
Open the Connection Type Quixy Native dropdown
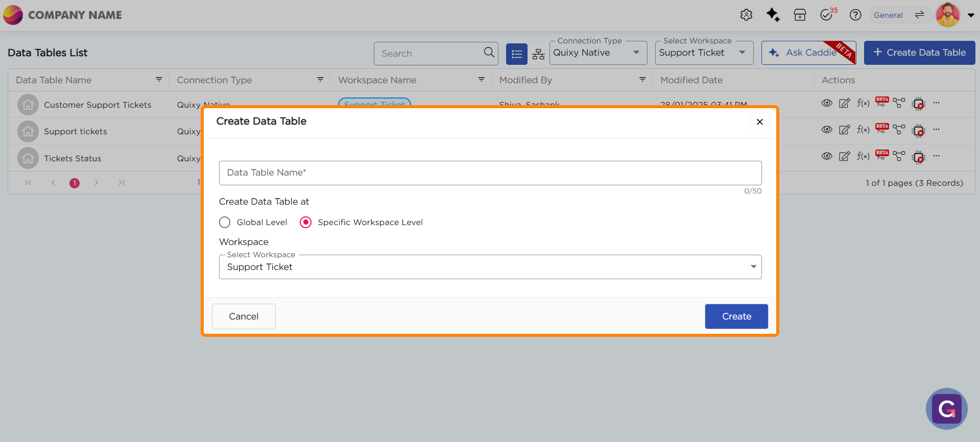coord(597,53)
